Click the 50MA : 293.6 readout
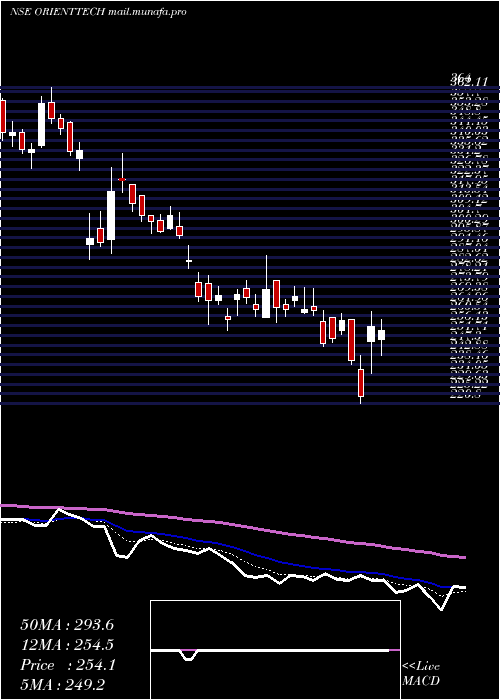This screenshot has width=500, height=700. click(67, 625)
